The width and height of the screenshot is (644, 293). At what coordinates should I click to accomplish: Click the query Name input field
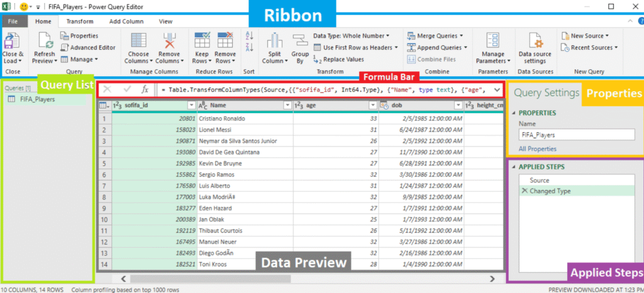pos(577,135)
